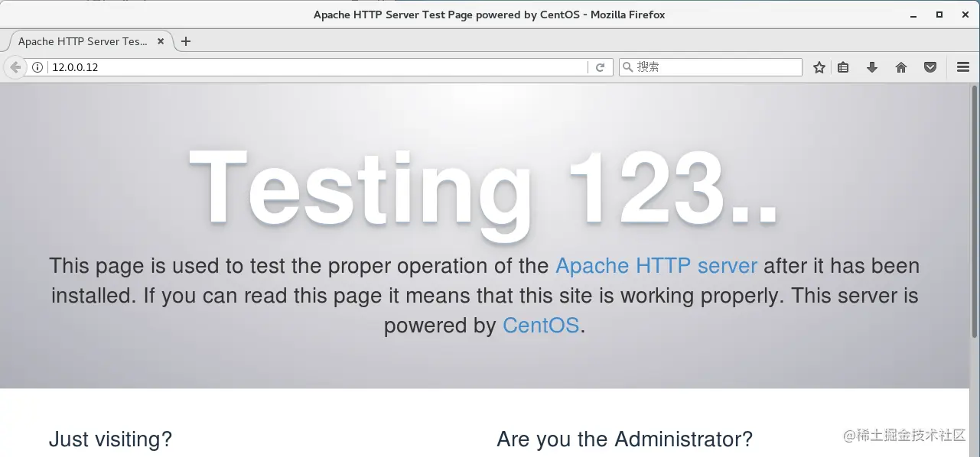Image resolution: width=980 pixels, height=457 pixels.
Task: Close the Apache HTTP Server Test tab
Action: click(160, 41)
